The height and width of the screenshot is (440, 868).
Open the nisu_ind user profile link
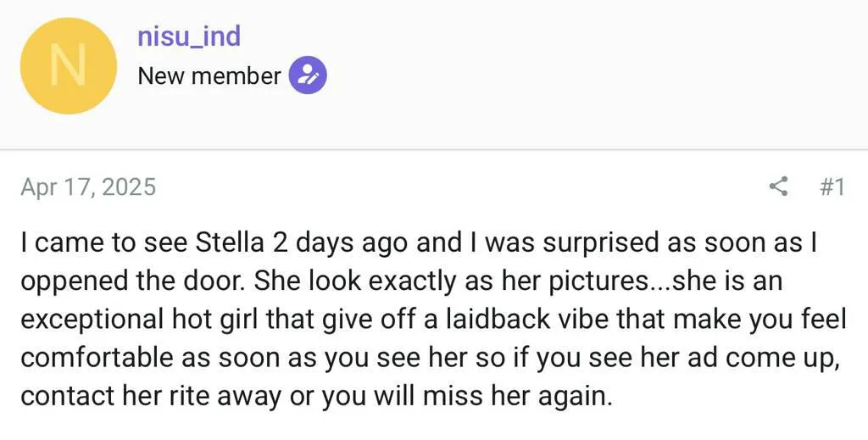(189, 36)
